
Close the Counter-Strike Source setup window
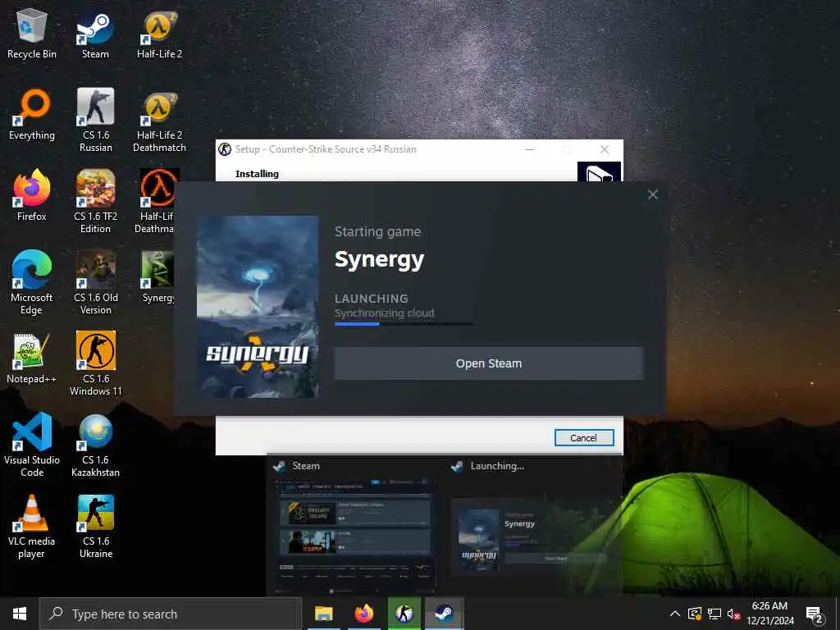tap(605, 149)
